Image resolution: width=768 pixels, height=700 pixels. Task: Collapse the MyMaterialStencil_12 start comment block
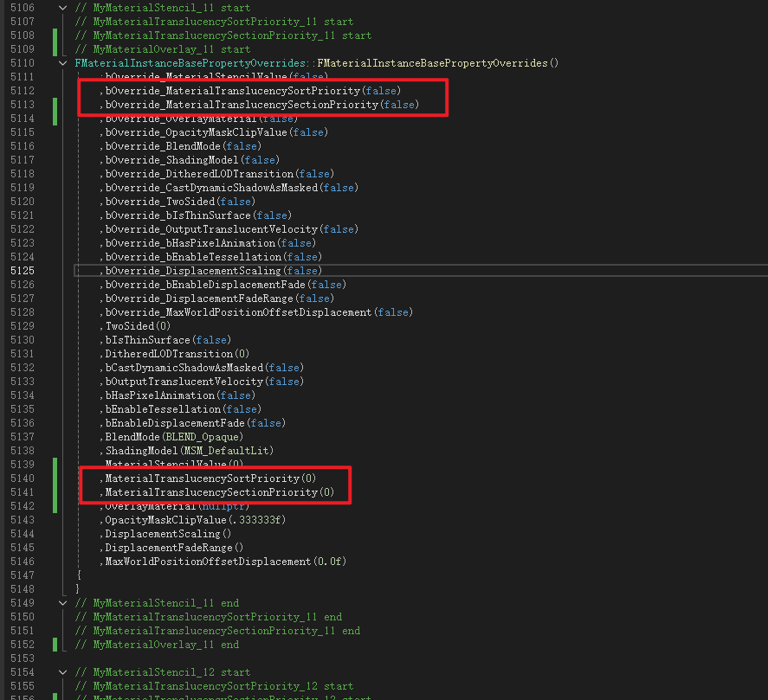tap(61, 672)
